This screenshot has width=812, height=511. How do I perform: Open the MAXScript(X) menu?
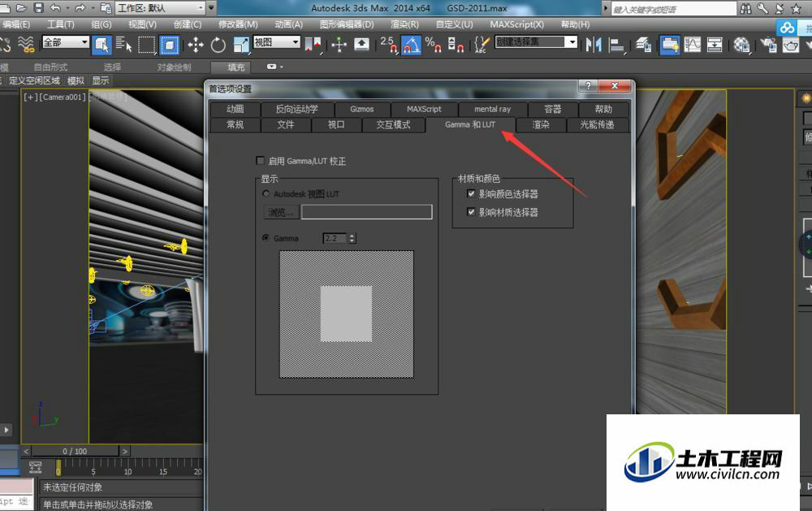click(x=516, y=24)
